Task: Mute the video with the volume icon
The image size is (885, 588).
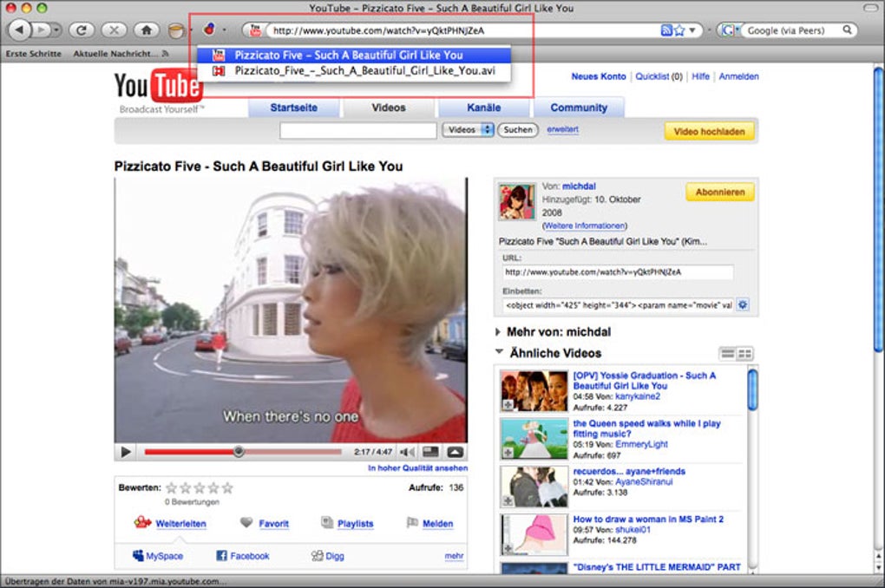Action: point(407,452)
